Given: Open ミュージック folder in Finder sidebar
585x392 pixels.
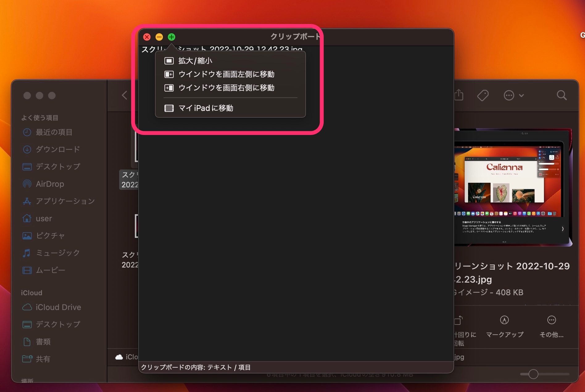Looking at the screenshot, I should [x=51, y=253].
